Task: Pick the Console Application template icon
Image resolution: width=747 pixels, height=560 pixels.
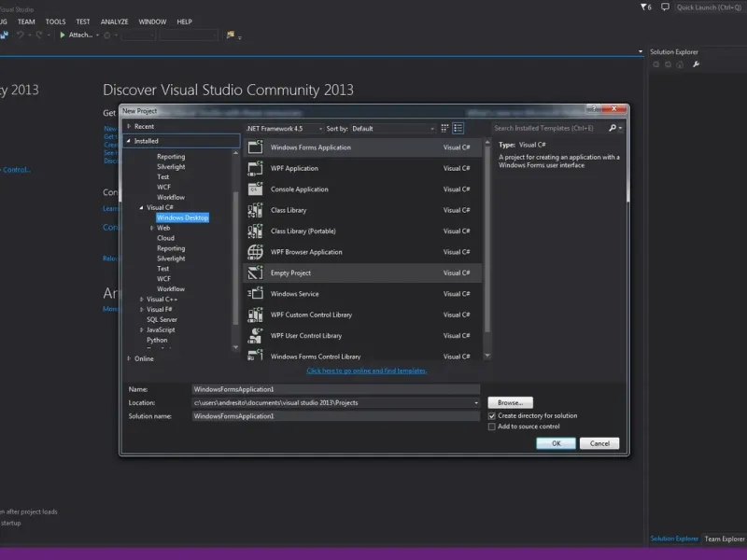Action: [x=255, y=189]
